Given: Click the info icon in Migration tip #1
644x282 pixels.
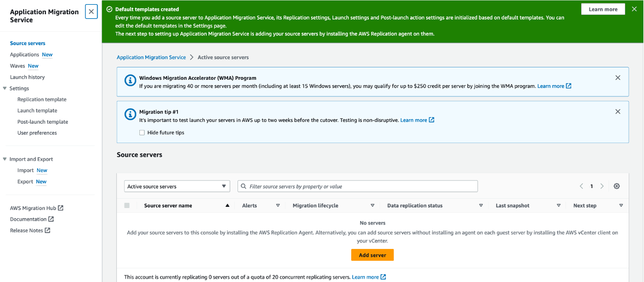Looking at the screenshot, I should coord(130,114).
